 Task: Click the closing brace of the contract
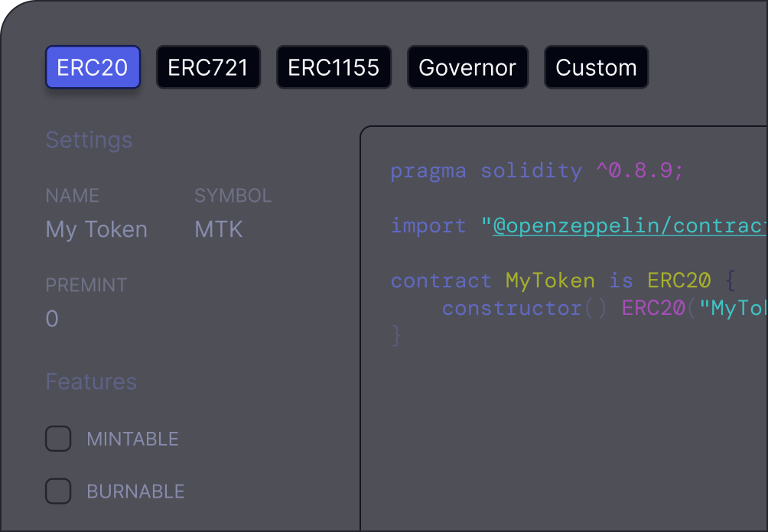[396, 335]
